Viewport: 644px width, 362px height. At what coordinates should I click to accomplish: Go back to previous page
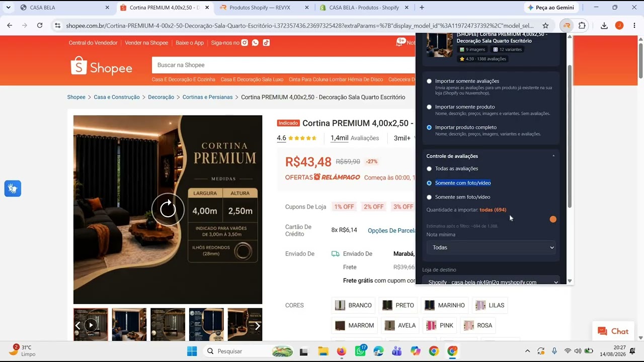(x=10, y=26)
